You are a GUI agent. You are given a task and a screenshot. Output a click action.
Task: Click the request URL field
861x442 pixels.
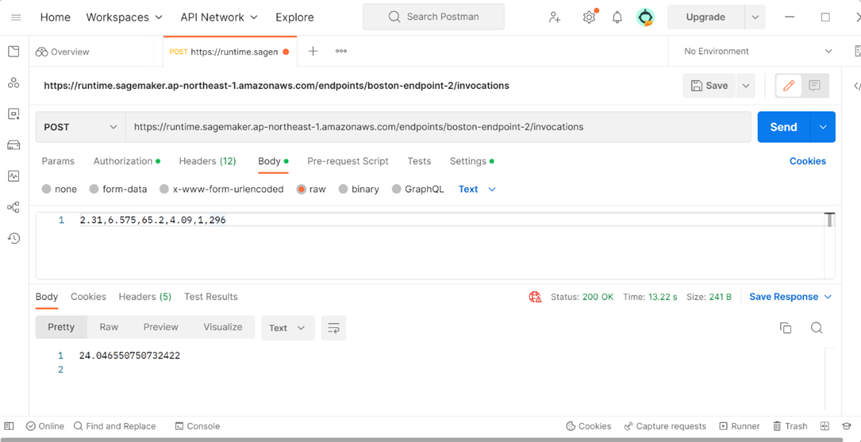pos(438,127)
